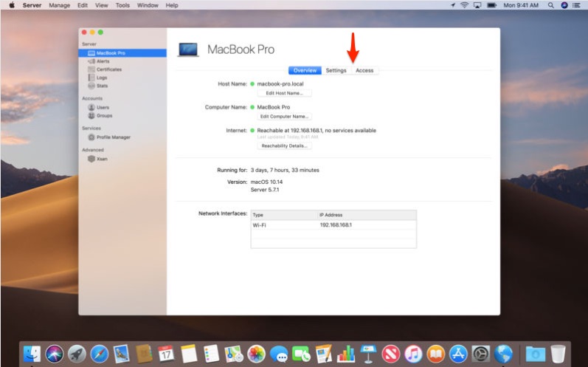Open Mail from the Dock
This screenshot has height=367, width=588.
coord(122,354)
